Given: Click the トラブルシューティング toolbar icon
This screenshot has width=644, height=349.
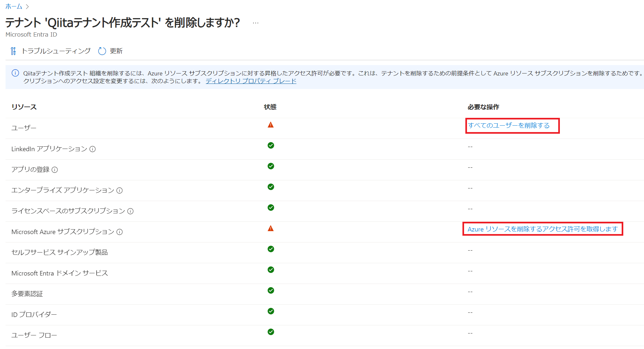Looking at the screenshot, I should [x=13, y=51].
